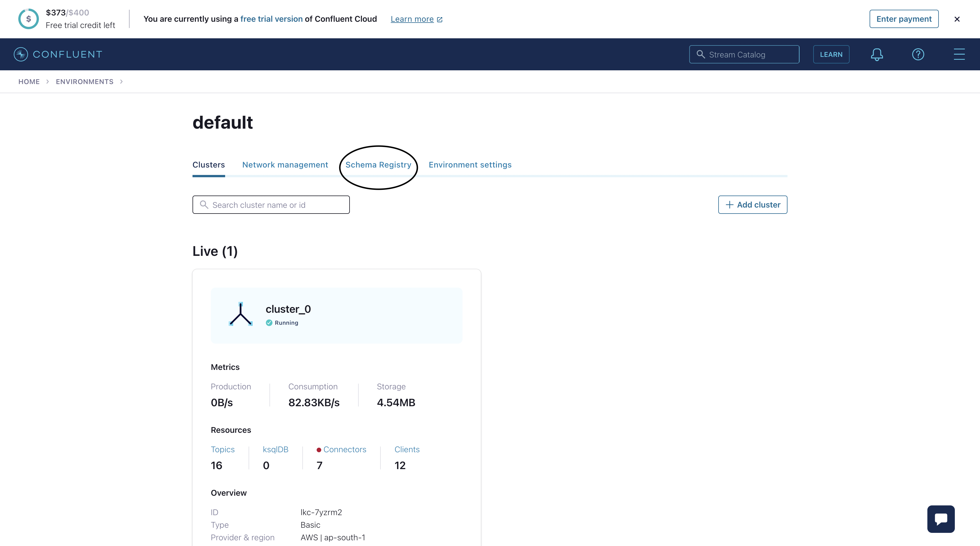Click the LEARN button

coord(831,54)
